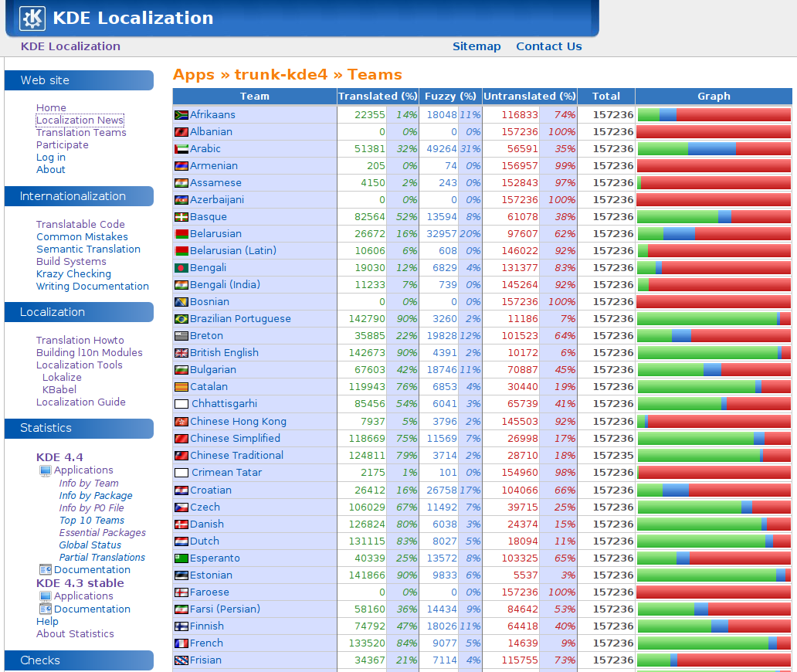This screenshot has width=797, height=672.
Task: Open the Sitemap page
Action: coord(477,46)
